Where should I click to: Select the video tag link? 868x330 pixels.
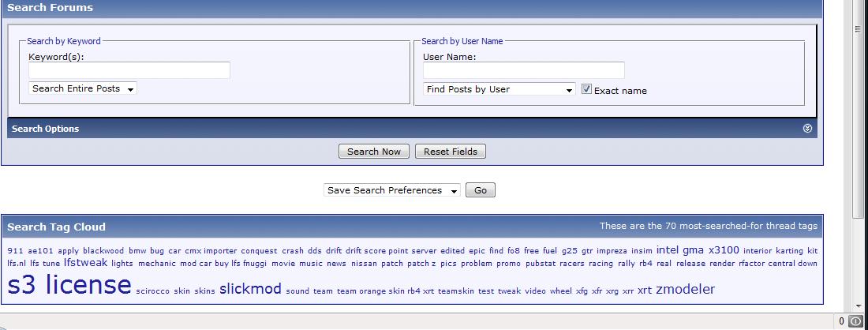(x=535, y=291)
